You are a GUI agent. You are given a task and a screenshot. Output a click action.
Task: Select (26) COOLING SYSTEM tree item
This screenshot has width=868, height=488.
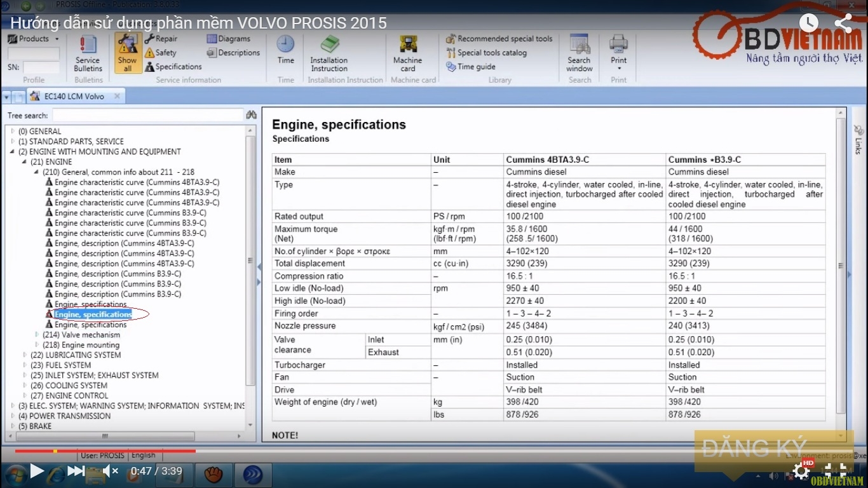point(69,386)
